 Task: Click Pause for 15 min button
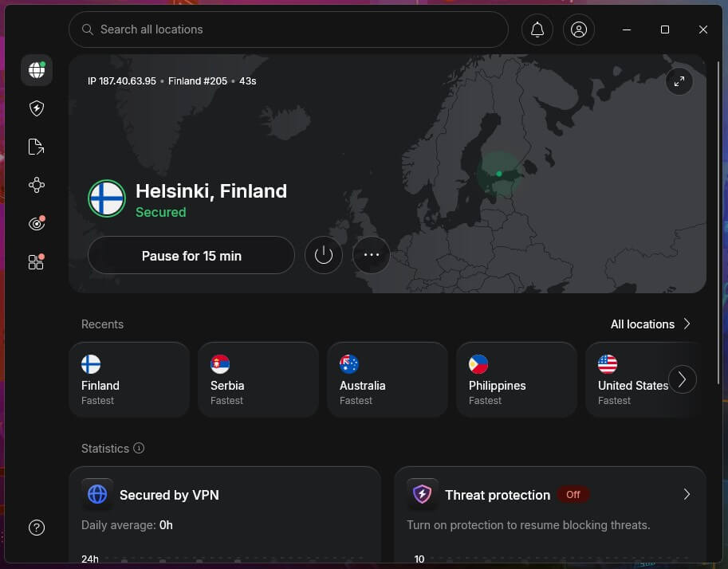191,255
